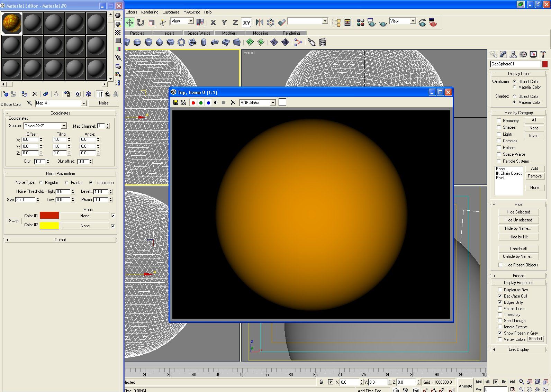551x392 pixels.
Task: Set Shaded to Object Color
Action: 514,96
